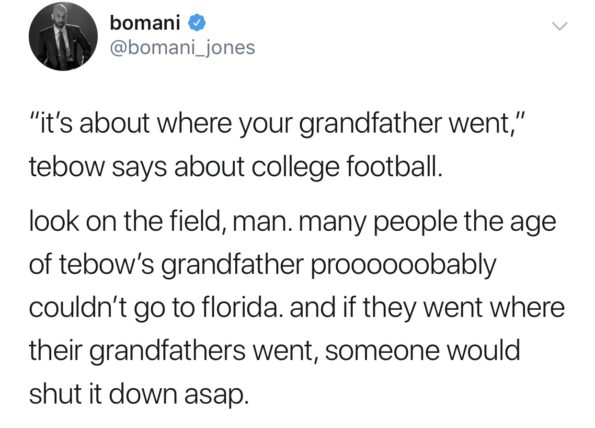Select the line 'tebow says about college football.'
Viewport: 595px width, 428px height.
[x=236, y=167]
